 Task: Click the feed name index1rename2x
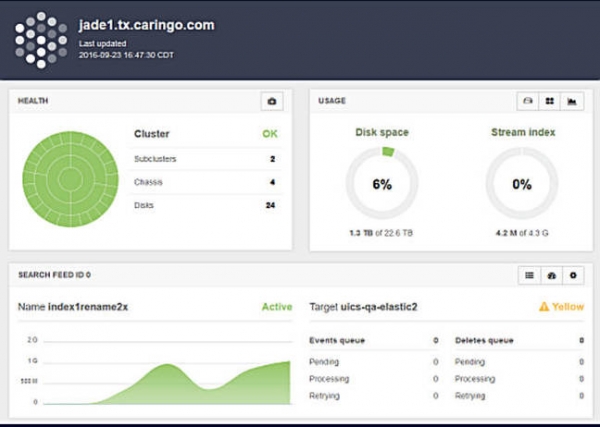click(x=88, y=307)
